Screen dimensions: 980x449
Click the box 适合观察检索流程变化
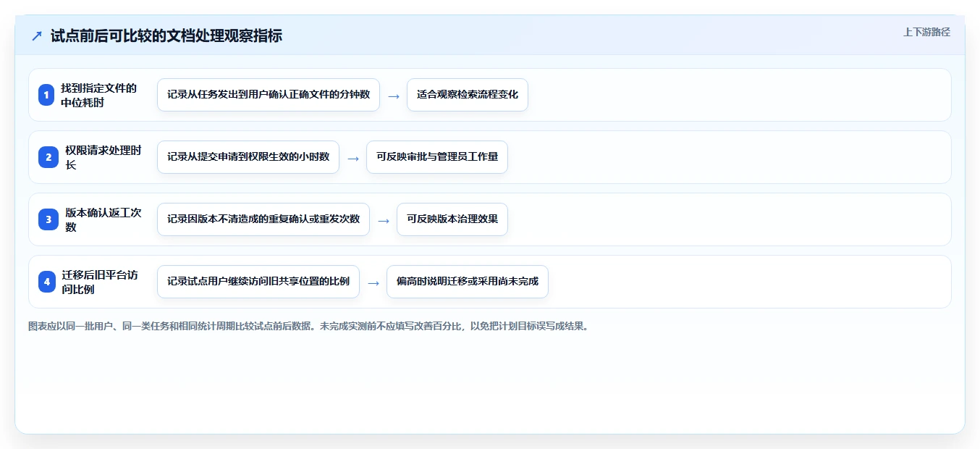(468, 95)
